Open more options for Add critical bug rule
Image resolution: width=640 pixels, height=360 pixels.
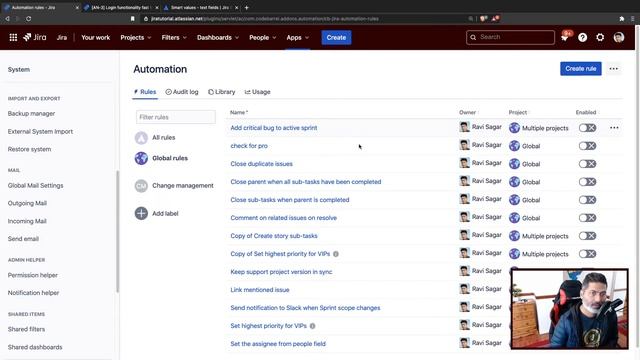(614, 128)
